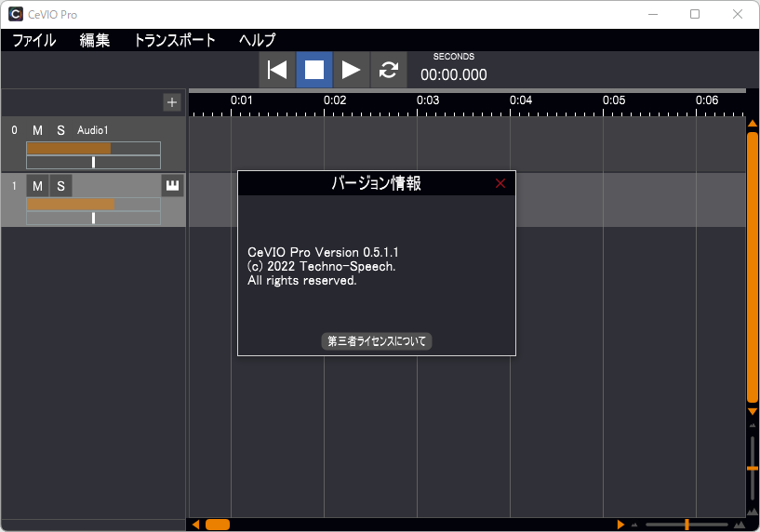The image size is (760, 532).
Task: Click the 00:00.000 time display
Action: point(454,74)
